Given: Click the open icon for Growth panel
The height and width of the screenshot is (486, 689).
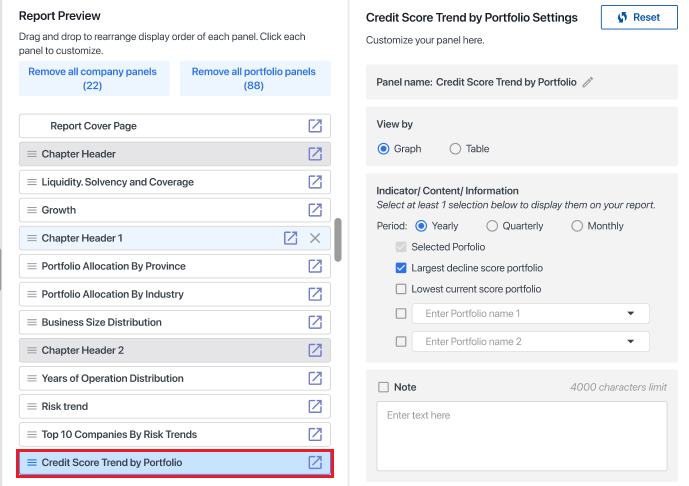Looking at the screenshot, I should coord(315,210).
